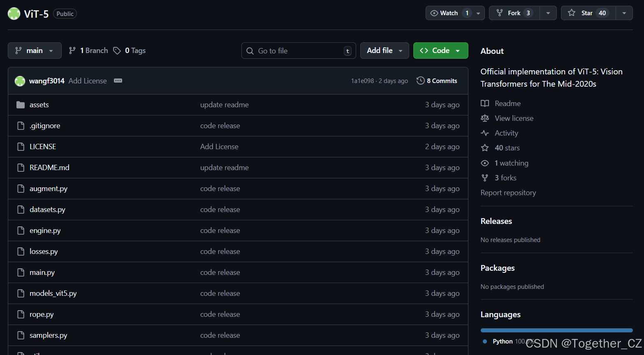
Task: Click wangf3014 commit author avatar
Action: click(20, 81)
